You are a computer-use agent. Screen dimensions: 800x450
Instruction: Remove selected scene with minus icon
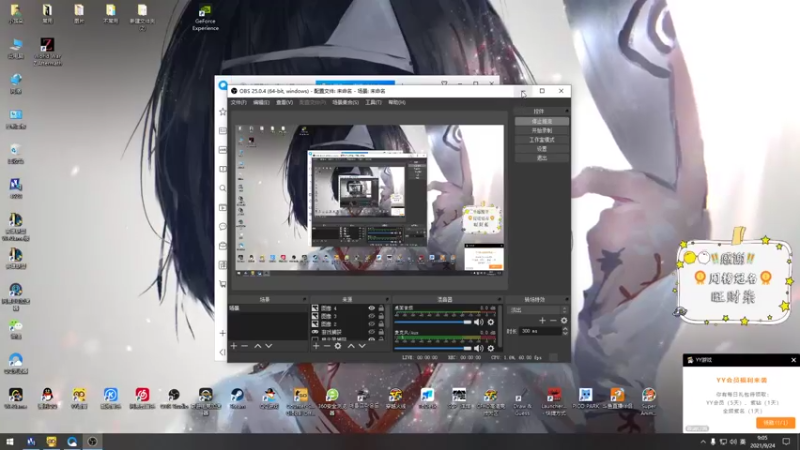244,346
